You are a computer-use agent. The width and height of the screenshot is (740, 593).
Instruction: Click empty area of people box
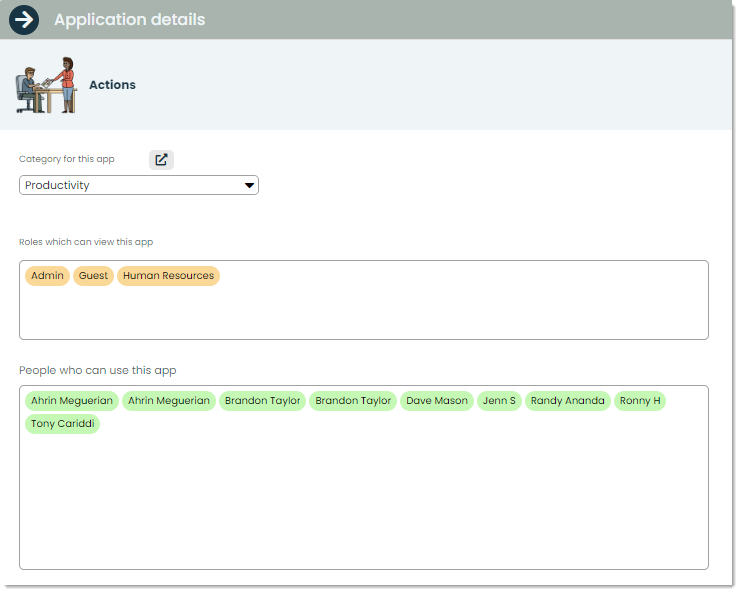tap(363, 500)
